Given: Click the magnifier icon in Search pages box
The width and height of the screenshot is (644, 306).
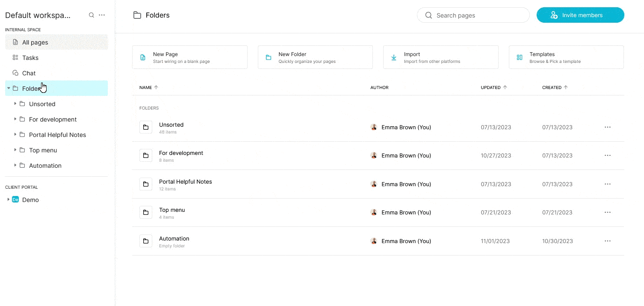Looking at the screenshot, I should [x=428, y=15].
